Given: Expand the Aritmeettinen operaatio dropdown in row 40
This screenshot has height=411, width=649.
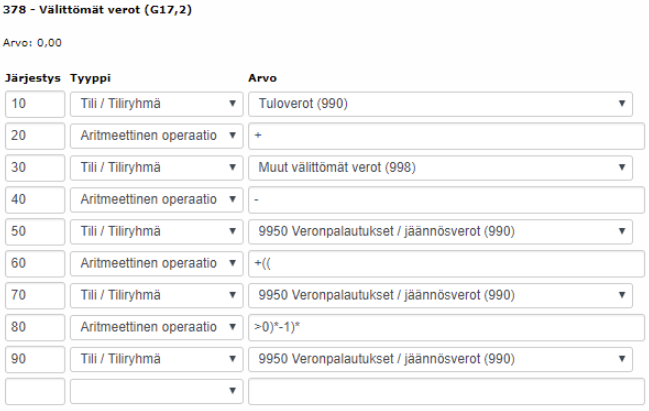Looking at the screenshot, I should (x=156, y=199).
